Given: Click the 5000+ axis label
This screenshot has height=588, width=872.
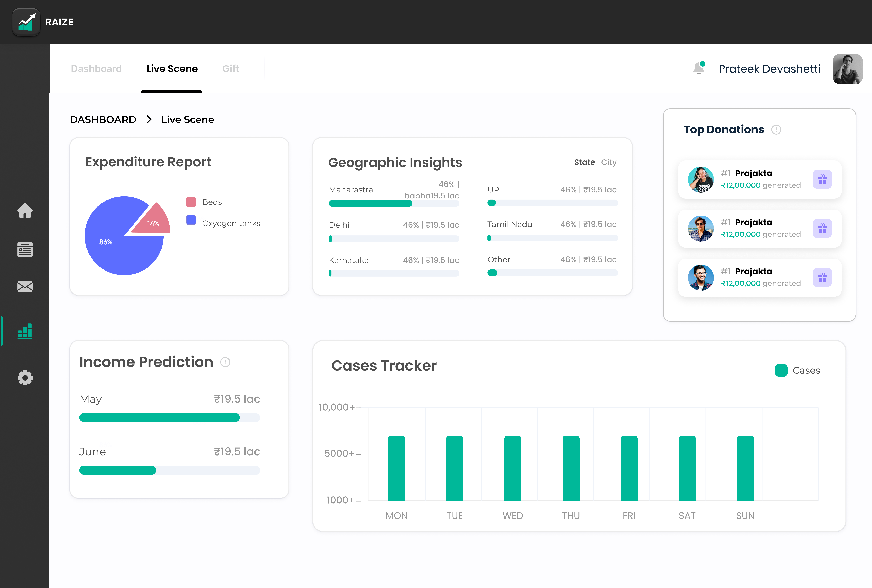Looking at the screenshot, I should (339, 454).
